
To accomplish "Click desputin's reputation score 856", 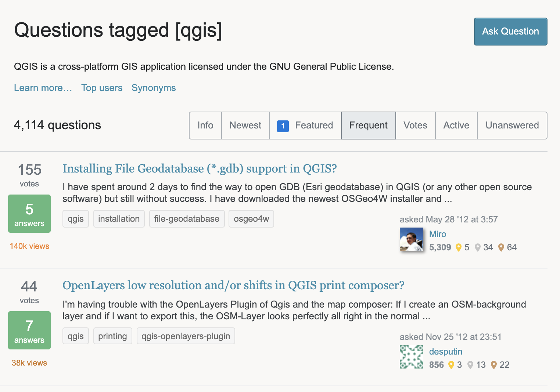I will [437, 365].
